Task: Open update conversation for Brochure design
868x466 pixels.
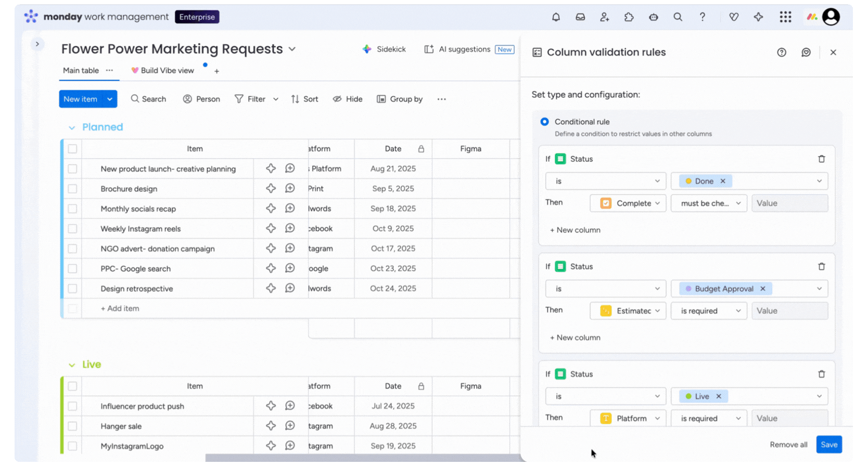Action: click(x=290, y=188)
